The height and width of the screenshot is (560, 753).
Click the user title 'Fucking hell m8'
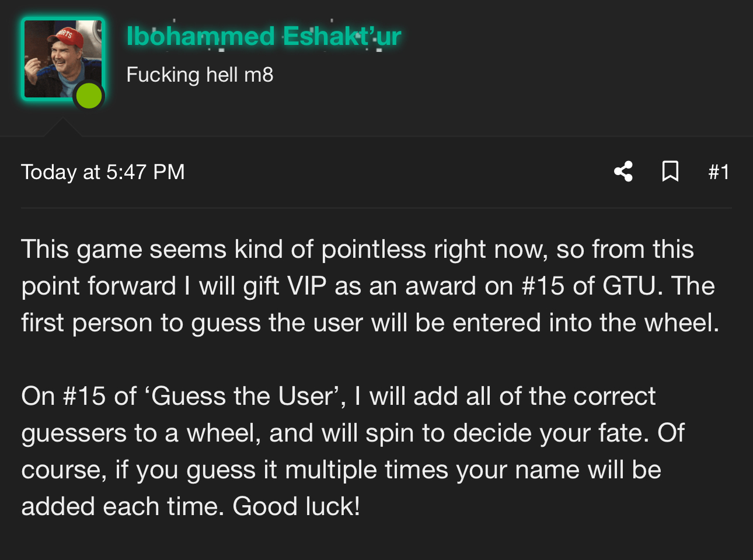[200, 75]
